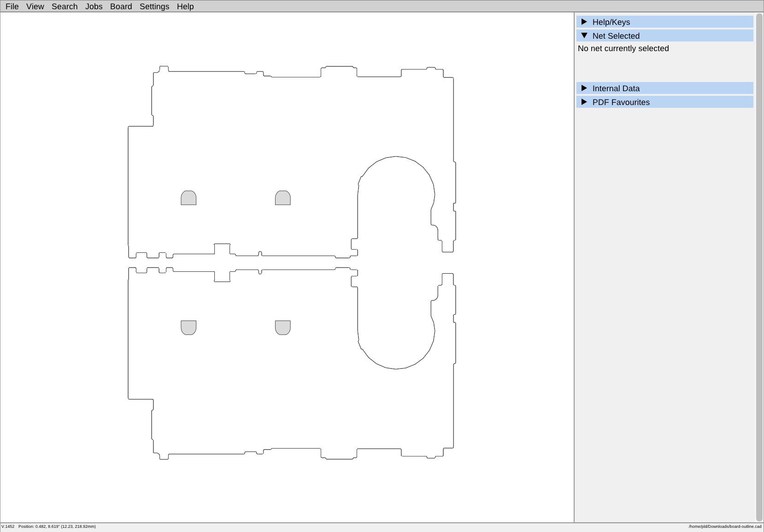Click the arrow icon beside Internal Data
This screenshot has height=532, width=764.
[584, 88]
